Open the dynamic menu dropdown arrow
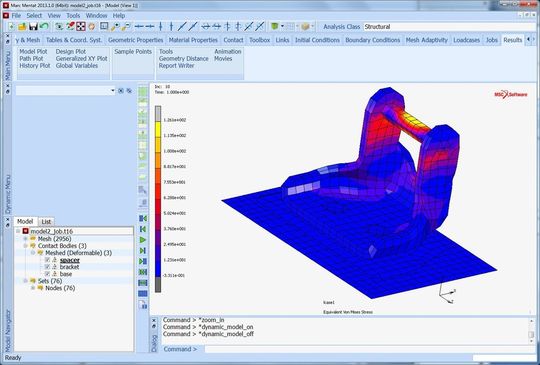The image size is (540, 365). tap(113, 91)
